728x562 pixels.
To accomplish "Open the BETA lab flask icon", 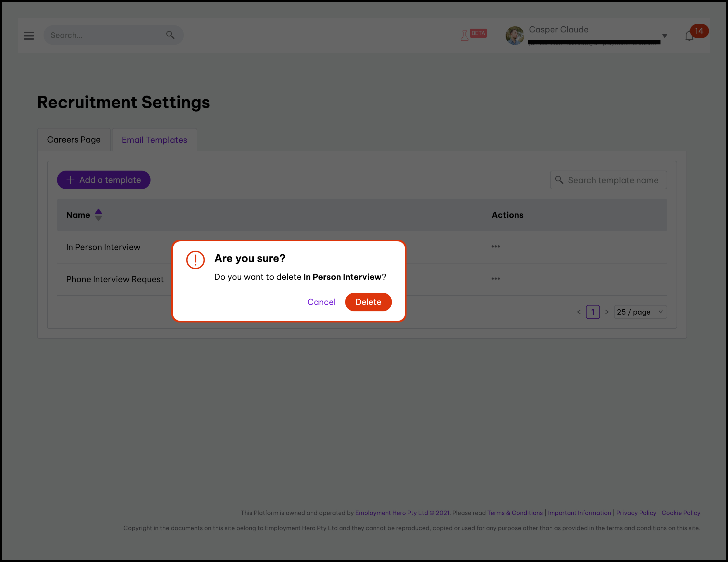I will 464,35.
